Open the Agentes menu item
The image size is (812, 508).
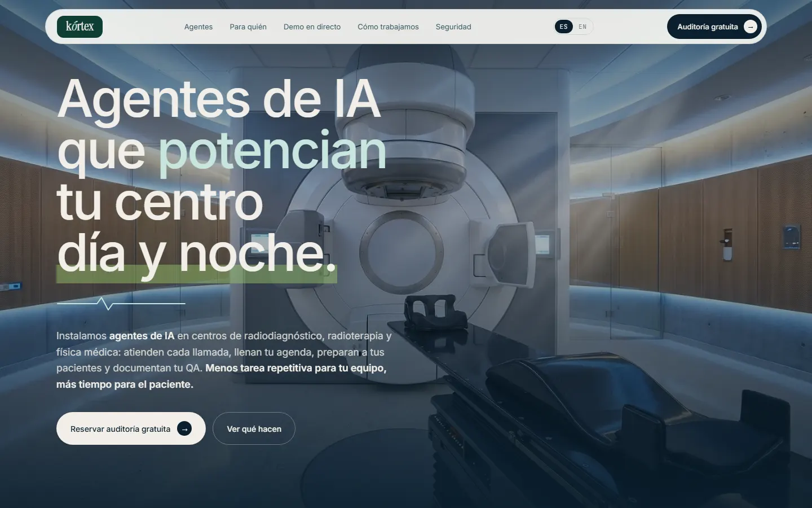pos(198,27)
